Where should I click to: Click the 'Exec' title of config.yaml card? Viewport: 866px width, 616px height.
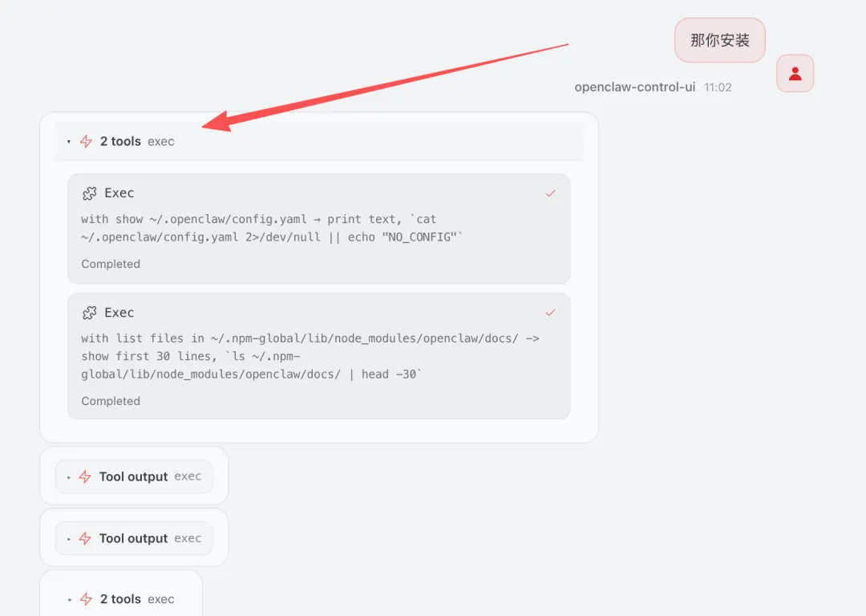click(119, 193)
